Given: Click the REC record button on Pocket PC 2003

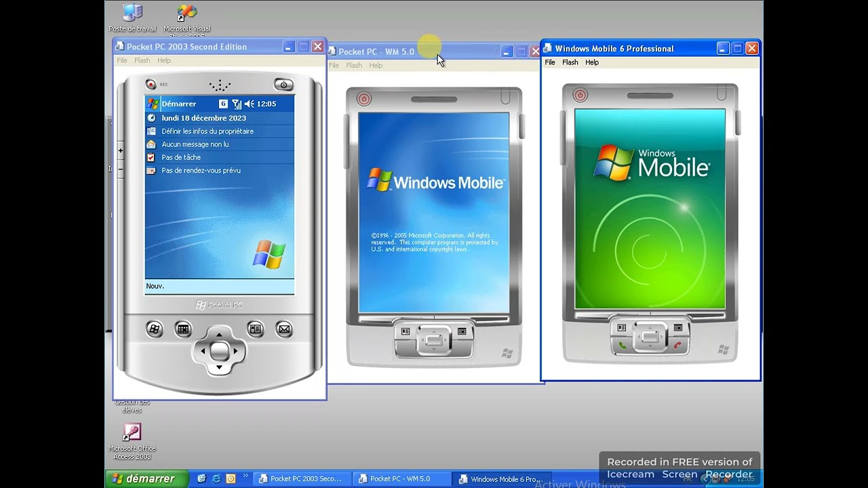Looking at the screenshot, I should pyautogui.click(x=151, y=84).
